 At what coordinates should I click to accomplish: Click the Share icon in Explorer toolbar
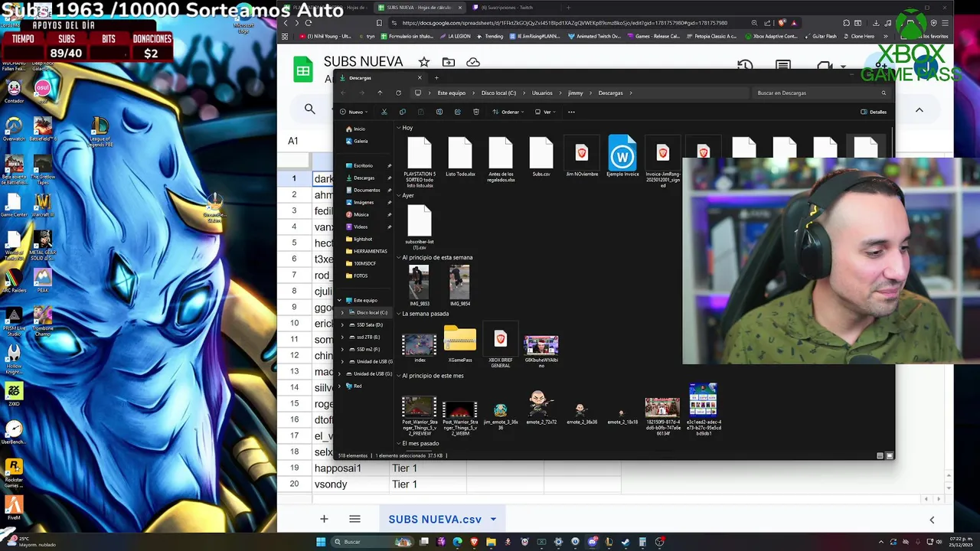click(458, 112)
